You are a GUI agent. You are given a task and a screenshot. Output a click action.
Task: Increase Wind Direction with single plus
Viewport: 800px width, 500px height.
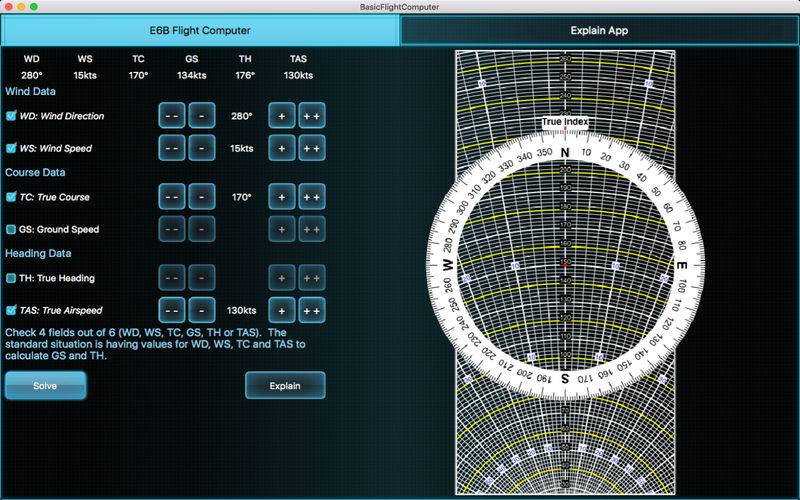tap(282, 116)
